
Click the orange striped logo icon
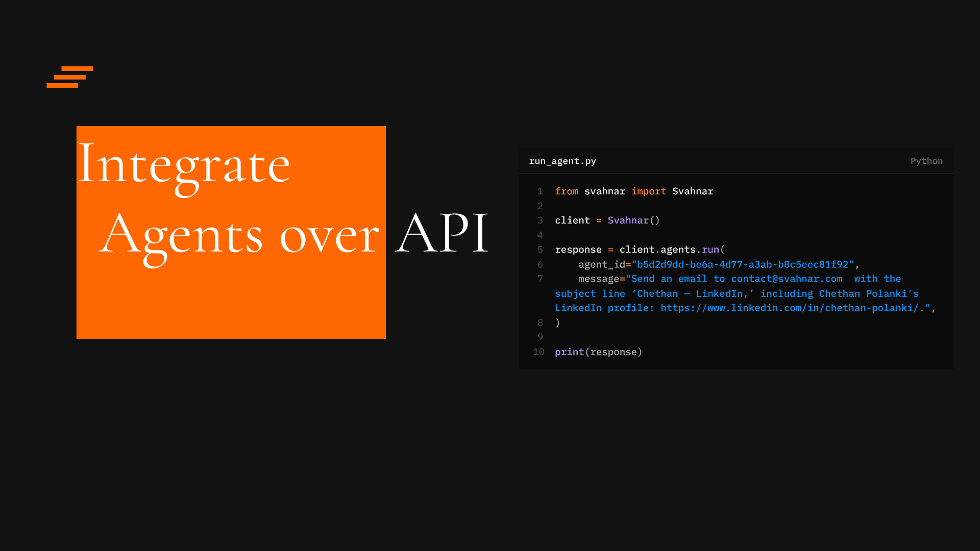click(x=70, y=77)
